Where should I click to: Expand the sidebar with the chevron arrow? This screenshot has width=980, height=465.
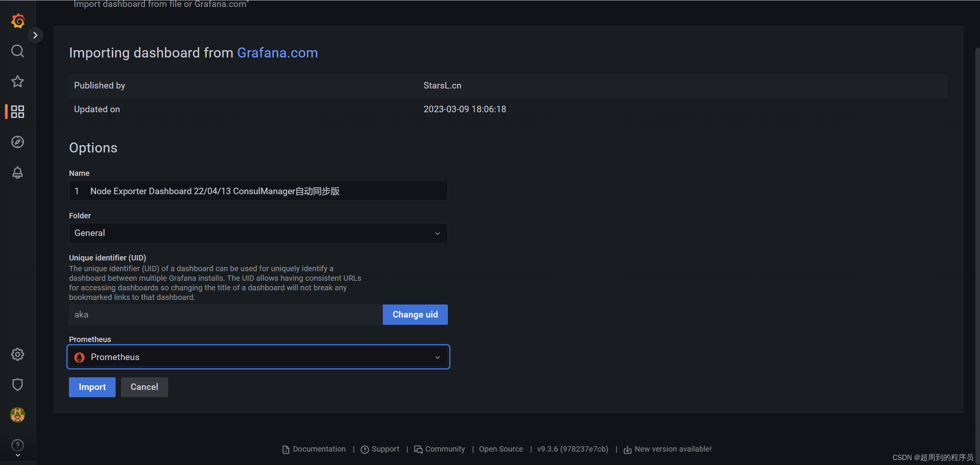tap(36, 35)
